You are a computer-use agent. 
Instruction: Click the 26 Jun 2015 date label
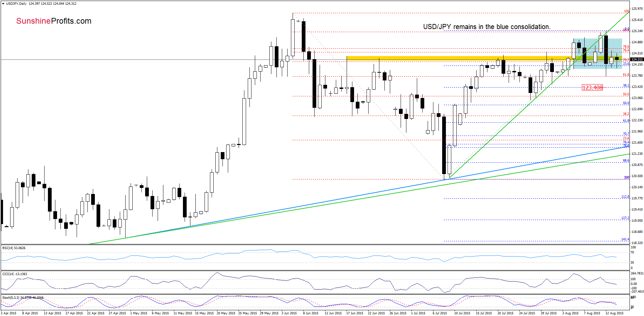point(398,313)
